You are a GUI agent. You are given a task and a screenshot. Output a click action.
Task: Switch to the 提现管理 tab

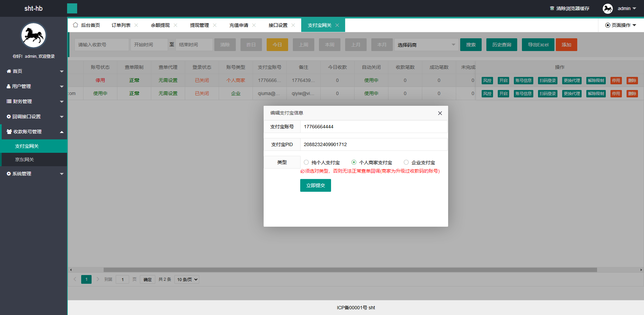tap(199, 25)
